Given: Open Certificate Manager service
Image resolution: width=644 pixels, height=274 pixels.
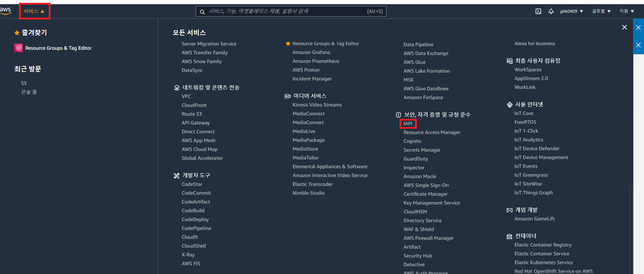Looking at the screenshot, I should tap(425, 194).
